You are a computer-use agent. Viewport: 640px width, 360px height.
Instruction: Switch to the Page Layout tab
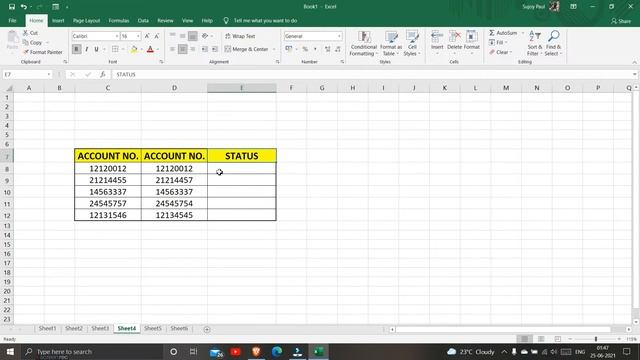87,20
